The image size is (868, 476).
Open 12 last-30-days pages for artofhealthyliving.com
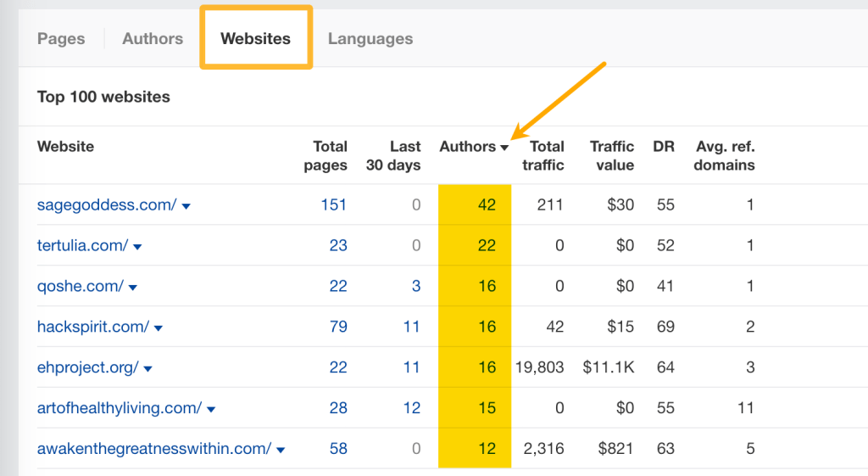click(411, 408)
